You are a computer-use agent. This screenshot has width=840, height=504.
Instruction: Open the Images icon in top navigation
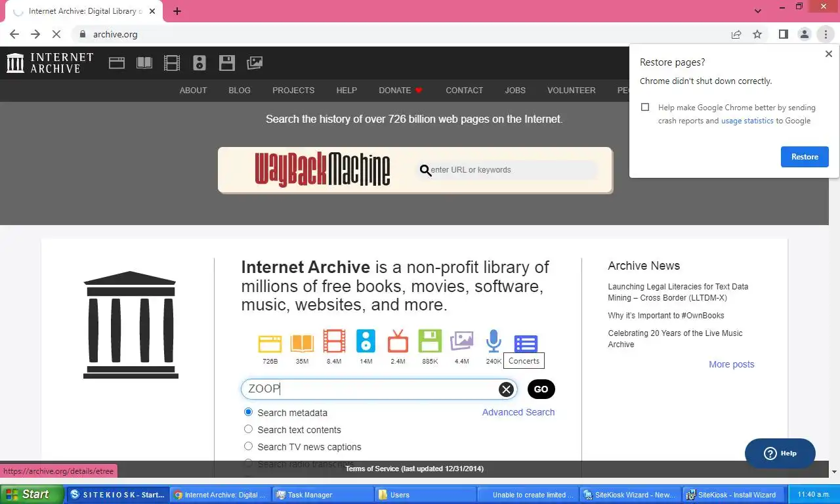(255, 63)
